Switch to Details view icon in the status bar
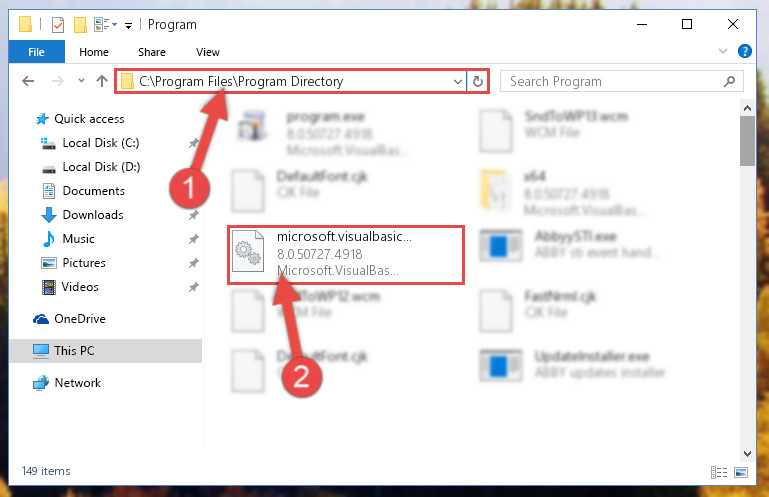 718,472
